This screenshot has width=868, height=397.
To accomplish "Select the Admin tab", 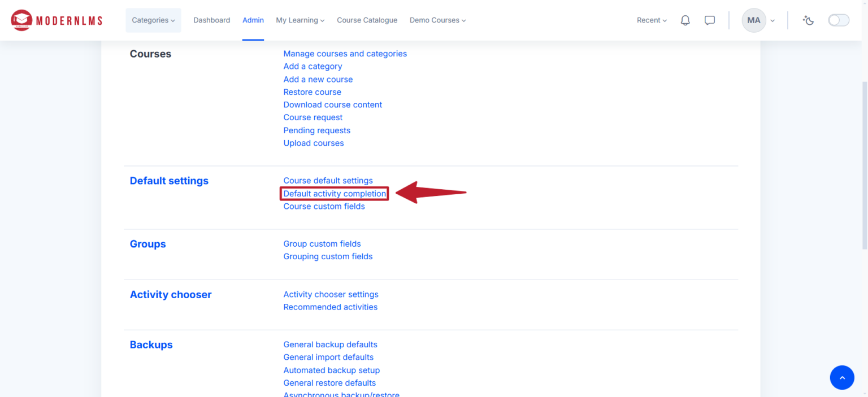I will click(x=253, y=20).
